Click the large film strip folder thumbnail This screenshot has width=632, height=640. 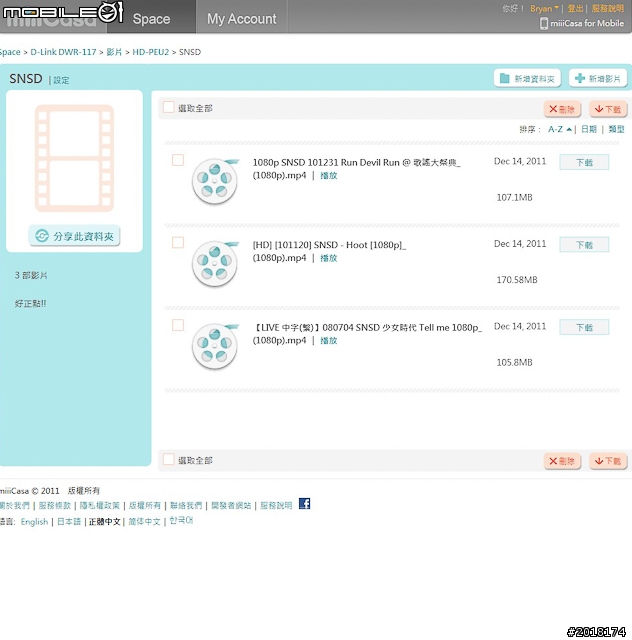click(74, 158)
